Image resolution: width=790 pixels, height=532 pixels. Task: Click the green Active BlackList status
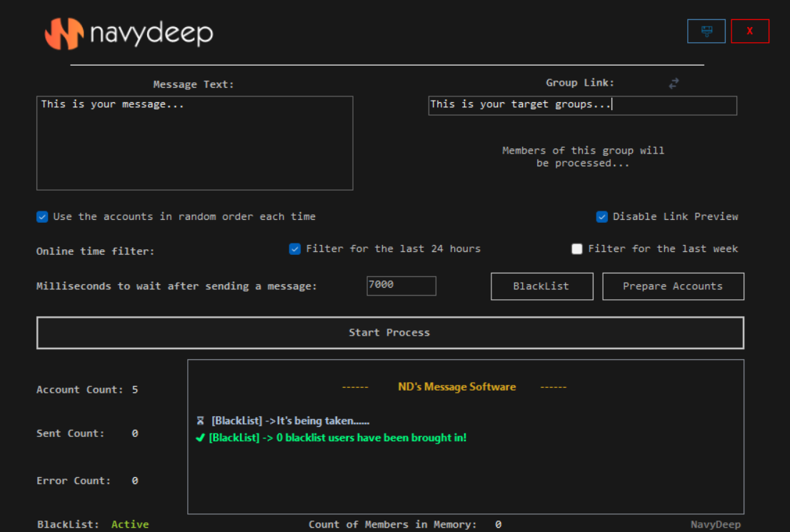coord(130,524)
